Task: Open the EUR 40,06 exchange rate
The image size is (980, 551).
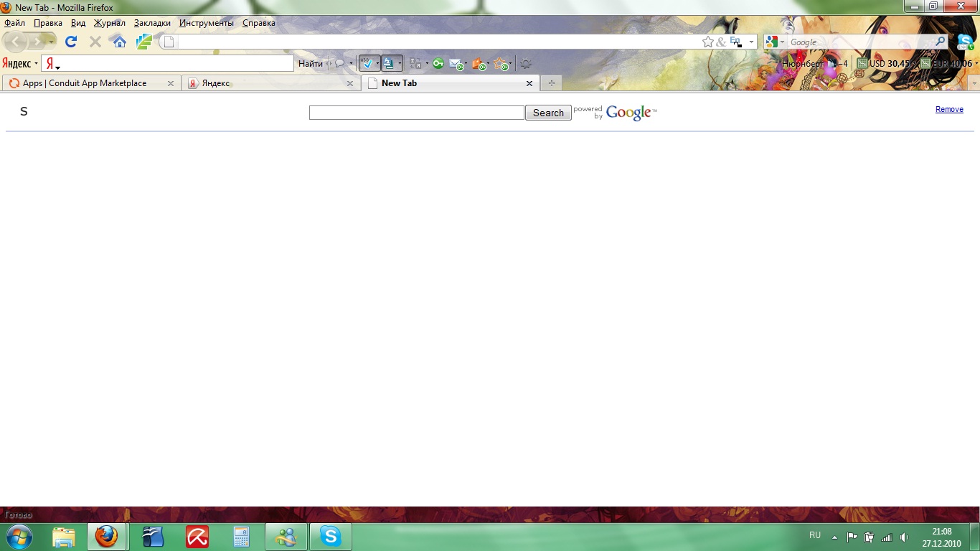Action: point(946,64)
